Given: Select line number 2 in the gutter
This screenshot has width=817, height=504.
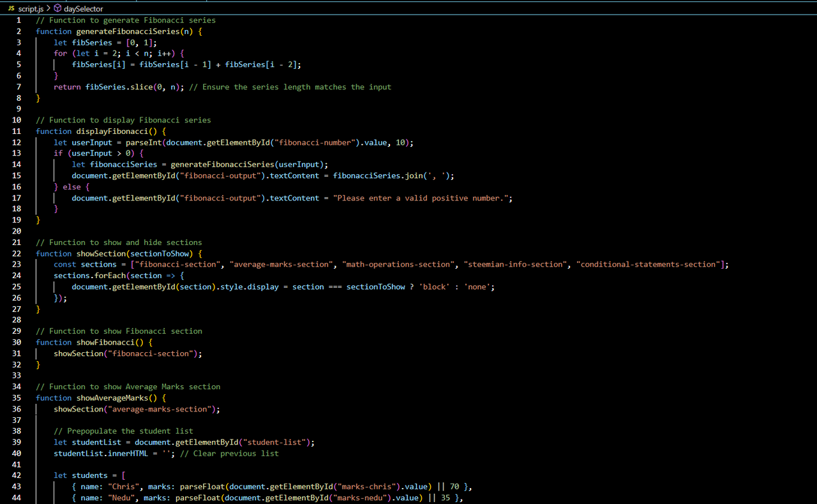Looking at the screenshot, I should tap(19, 31).
